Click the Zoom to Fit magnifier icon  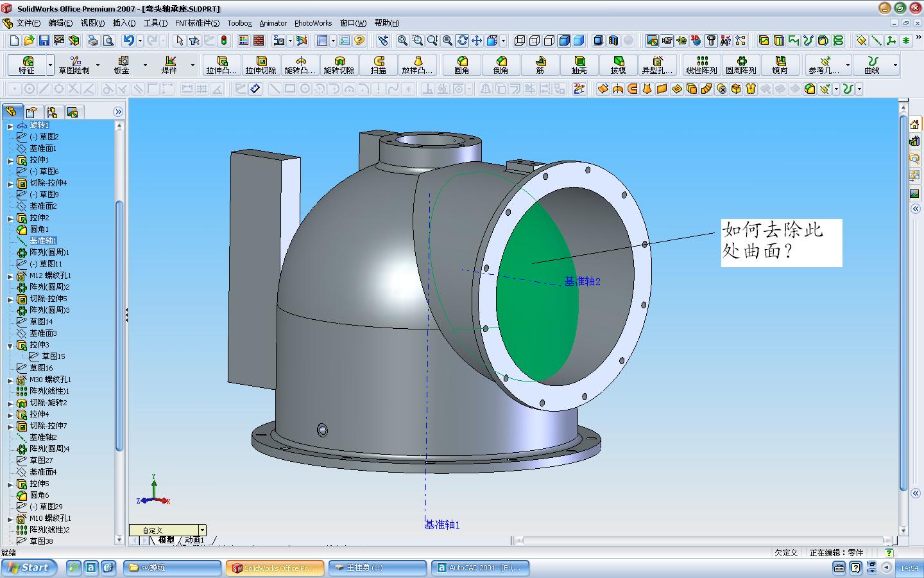(x=402, y=40)
